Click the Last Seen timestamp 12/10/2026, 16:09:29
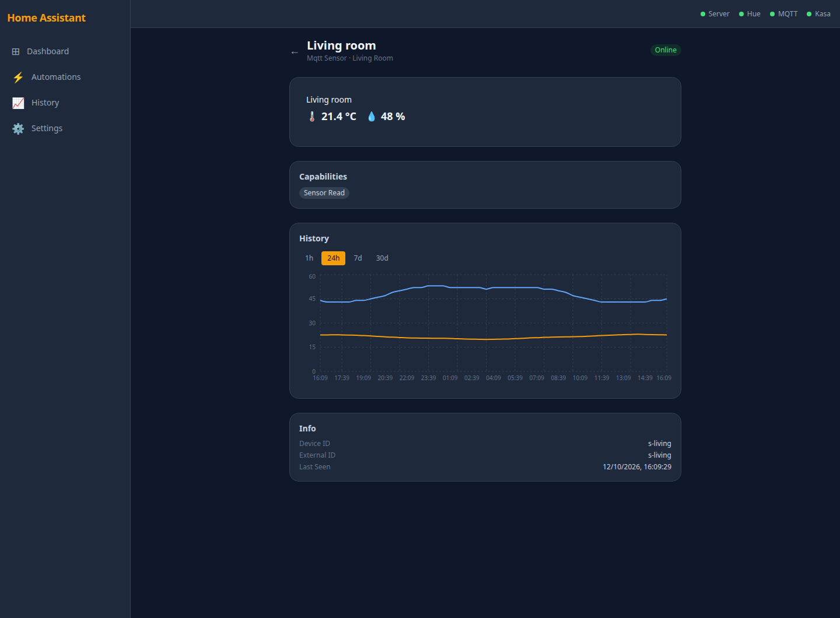This screenshot has height=618, width=840. (637, 467)
